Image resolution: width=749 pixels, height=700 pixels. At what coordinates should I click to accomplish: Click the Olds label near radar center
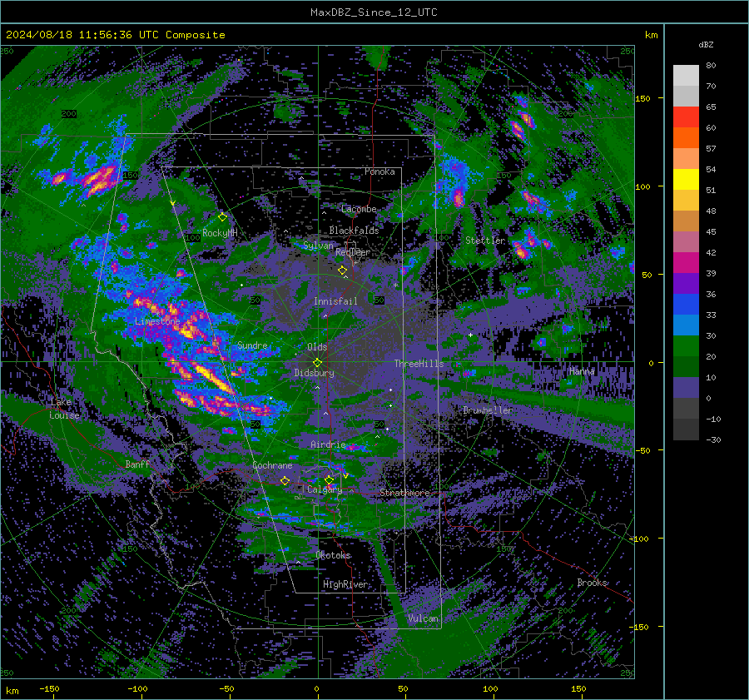pos(317,347)
